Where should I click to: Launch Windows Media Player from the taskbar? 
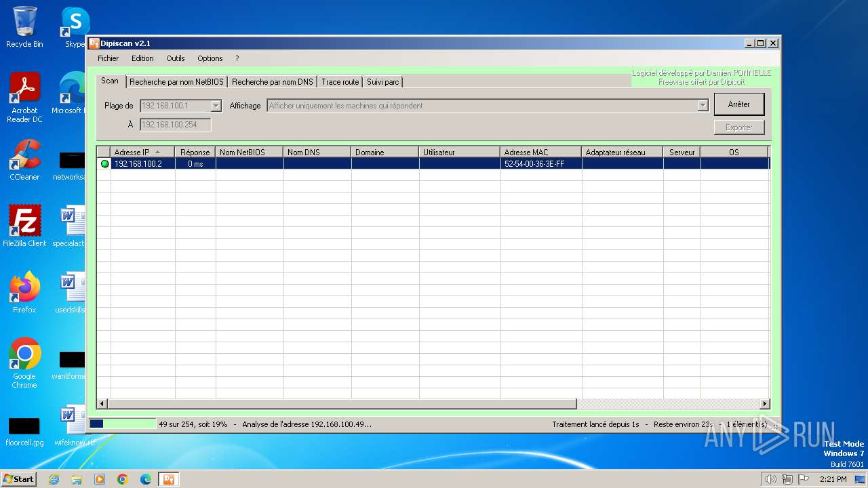coord(100,479)
